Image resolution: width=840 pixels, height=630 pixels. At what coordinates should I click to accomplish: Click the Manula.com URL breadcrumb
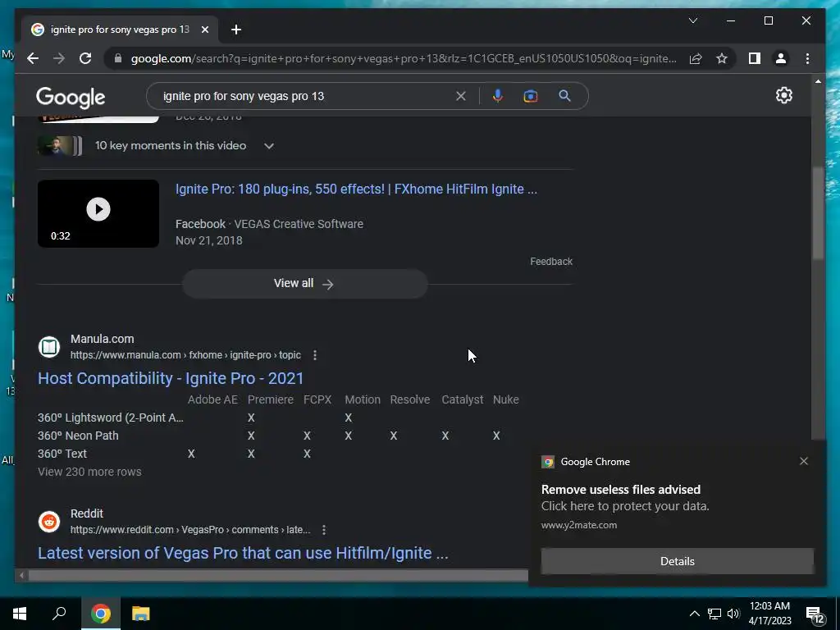185,355
